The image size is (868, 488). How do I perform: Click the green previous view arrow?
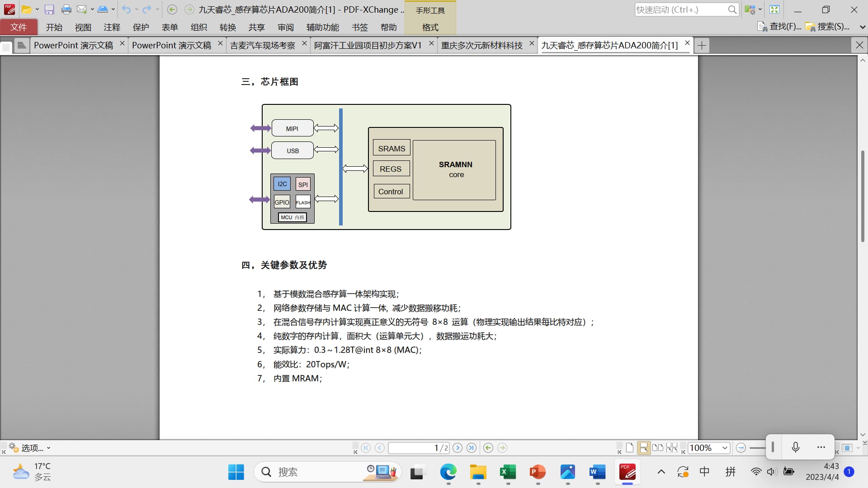coord(488,448)
